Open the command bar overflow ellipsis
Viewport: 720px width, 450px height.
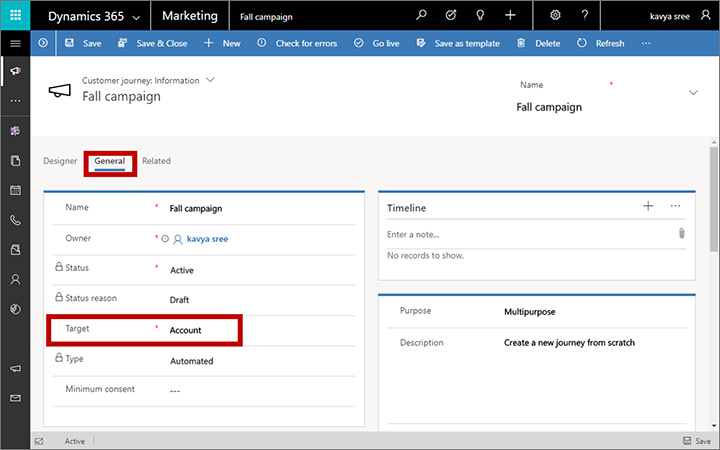646,43
